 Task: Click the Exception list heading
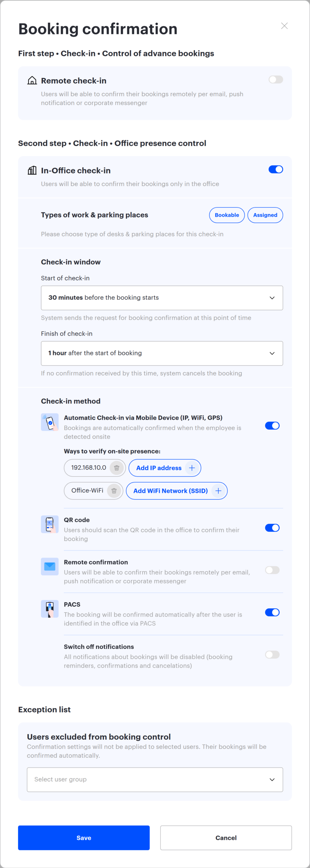pos(44,710)
